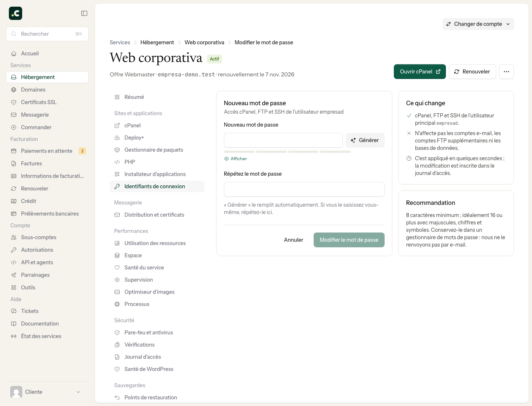
Task: Submit with Modifier le mot de passe button
Action: coord(349,240)
